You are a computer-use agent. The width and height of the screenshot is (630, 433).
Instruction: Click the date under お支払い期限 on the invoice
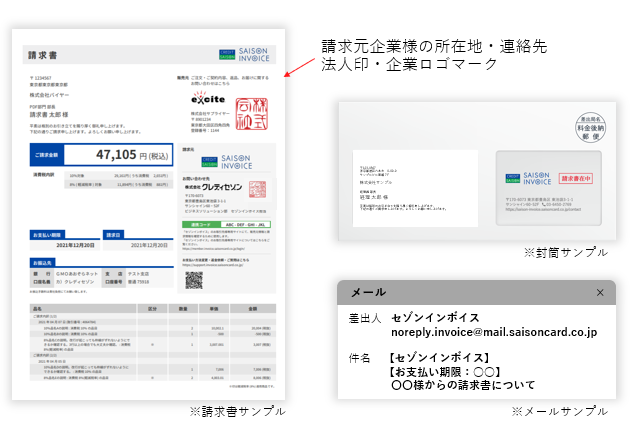point(76,245)
